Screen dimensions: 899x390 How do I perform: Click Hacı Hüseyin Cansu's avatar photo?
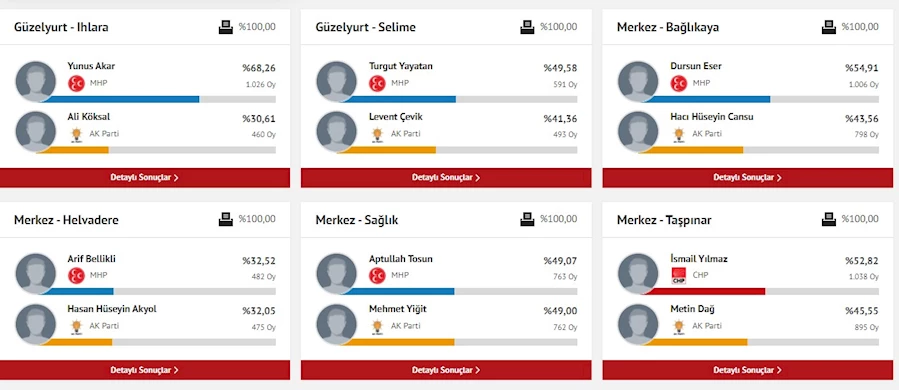click(638, 132)
